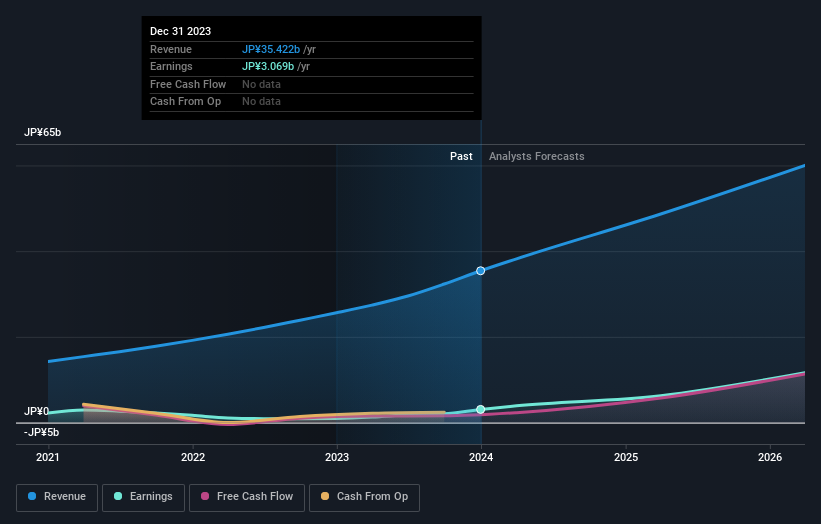Click the Free Cash Flow tooltip row label
The width and height of the screenshot is (821, 524).
pos(188,84)
